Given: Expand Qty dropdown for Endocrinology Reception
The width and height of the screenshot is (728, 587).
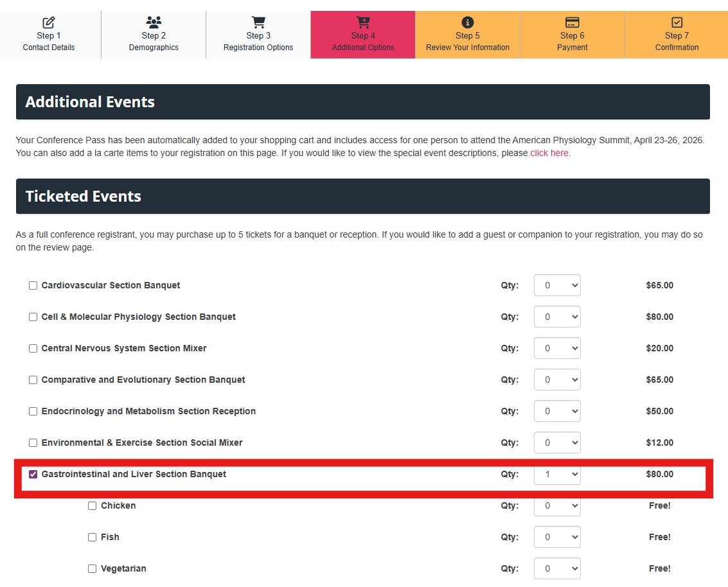Looking at the screenshot, I should pyautogui.click(x=557, y=412).
